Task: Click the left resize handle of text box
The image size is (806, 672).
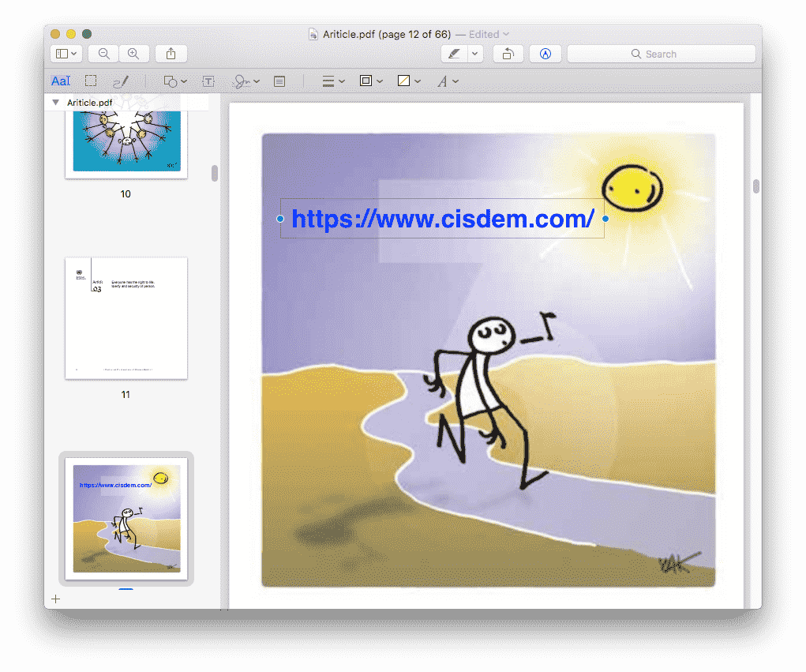Action: coord(280,219)
